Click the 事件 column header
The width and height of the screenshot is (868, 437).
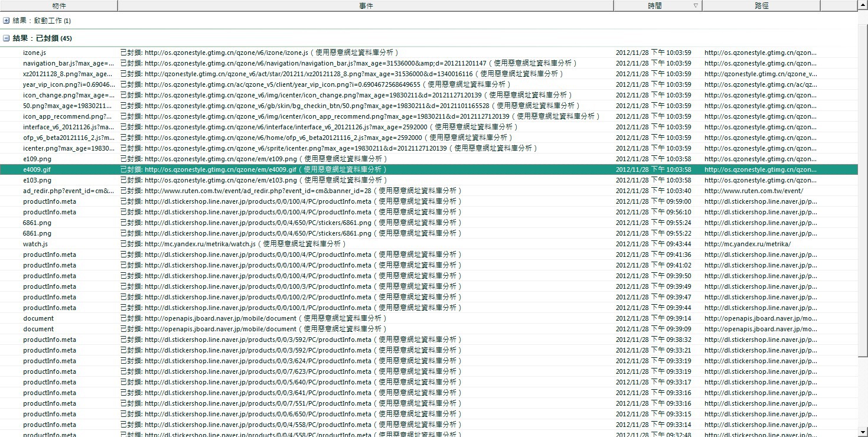[x=366, y=5]
